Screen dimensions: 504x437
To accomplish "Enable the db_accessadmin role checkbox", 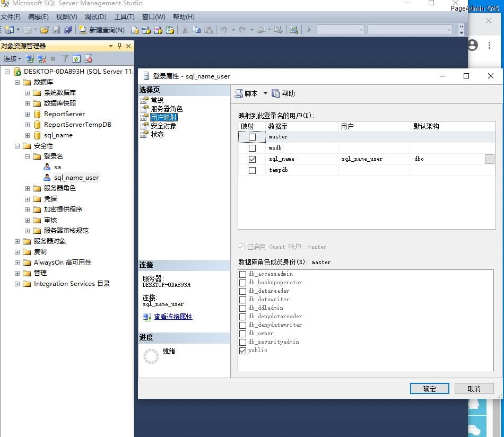I will click(242, 274).
